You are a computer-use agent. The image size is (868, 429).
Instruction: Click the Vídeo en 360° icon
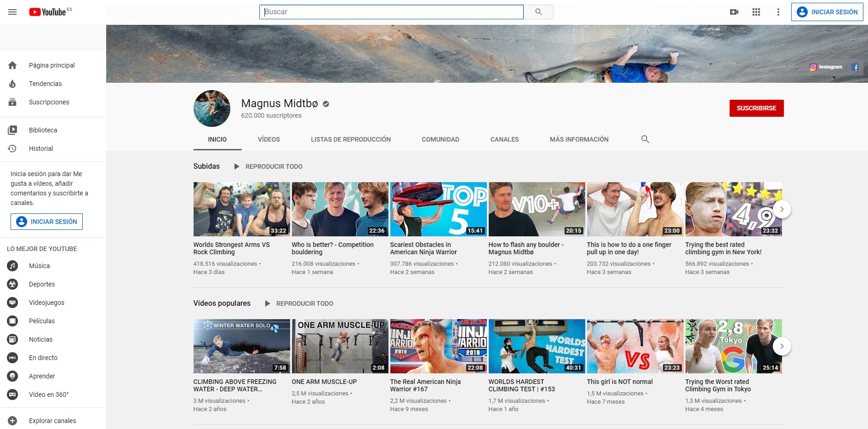12,395
